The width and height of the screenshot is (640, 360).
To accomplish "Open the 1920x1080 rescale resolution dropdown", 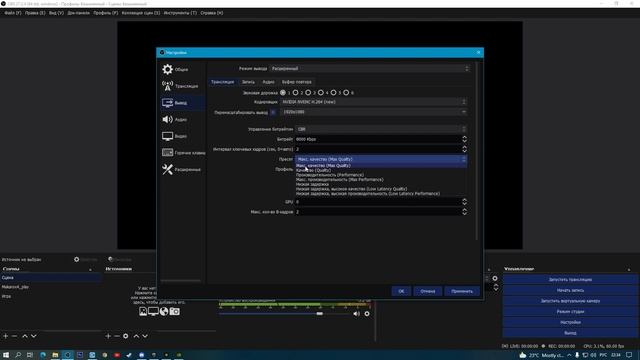I will tap(373, 112).
